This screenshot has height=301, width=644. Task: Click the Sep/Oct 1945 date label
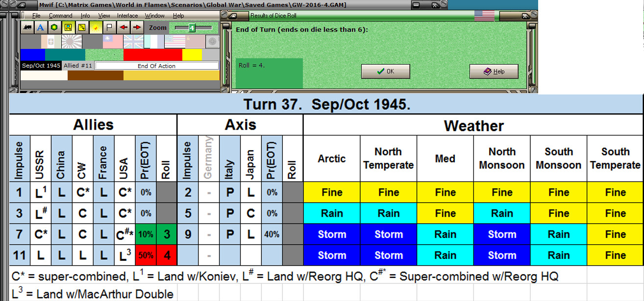[x=41, y=66]
